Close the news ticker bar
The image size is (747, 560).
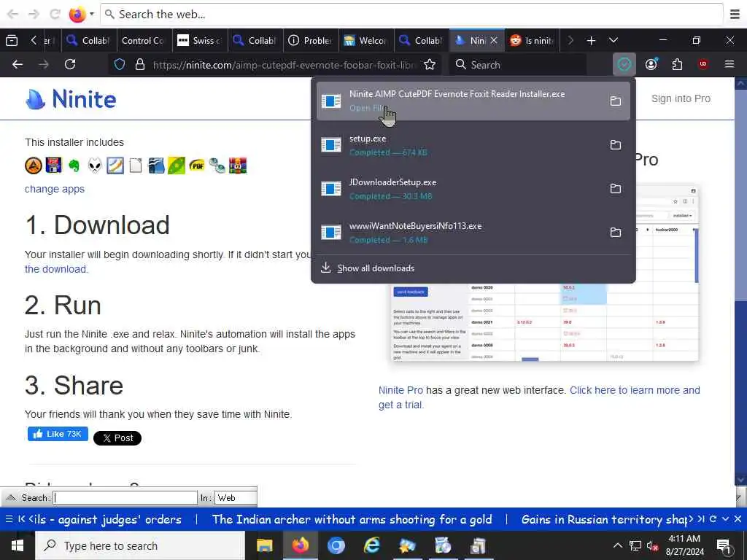point(738,518)
